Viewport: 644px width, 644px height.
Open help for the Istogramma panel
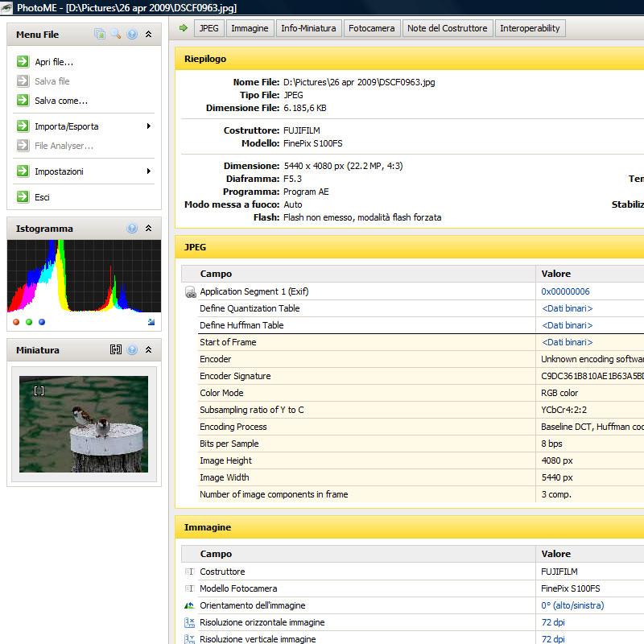coord(132,229)
